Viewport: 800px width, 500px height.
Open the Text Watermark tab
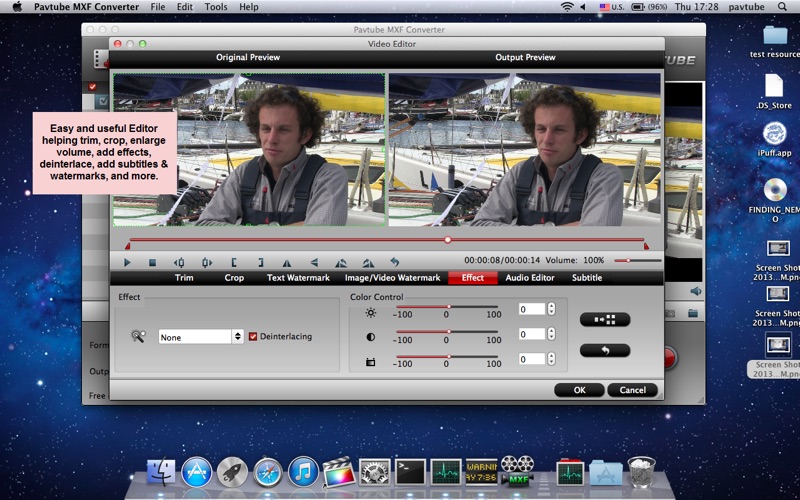pos(298,278)
